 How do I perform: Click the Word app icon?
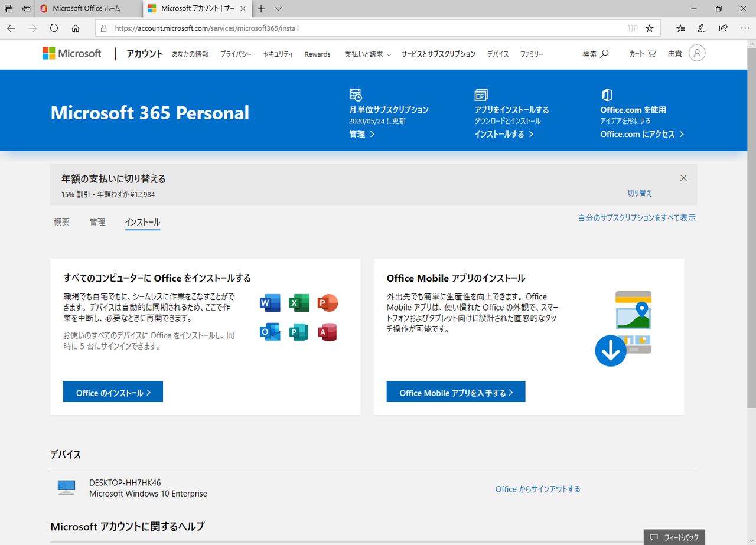click(x=270, y=303)
